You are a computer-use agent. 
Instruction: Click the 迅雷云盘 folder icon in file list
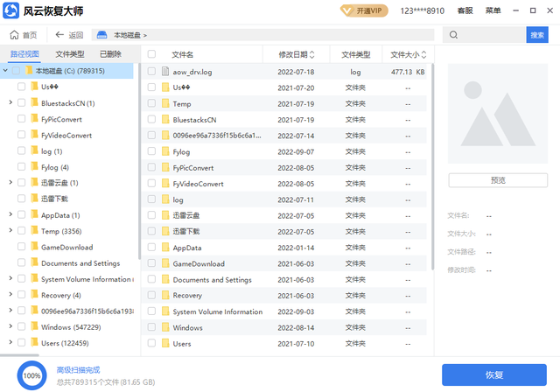tap(165, 215)
